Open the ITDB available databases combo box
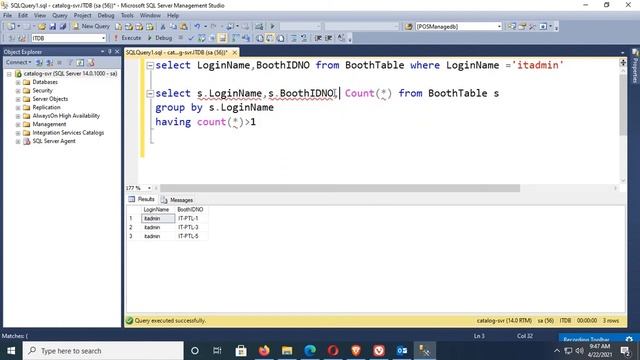 click(x=69, y=38)
